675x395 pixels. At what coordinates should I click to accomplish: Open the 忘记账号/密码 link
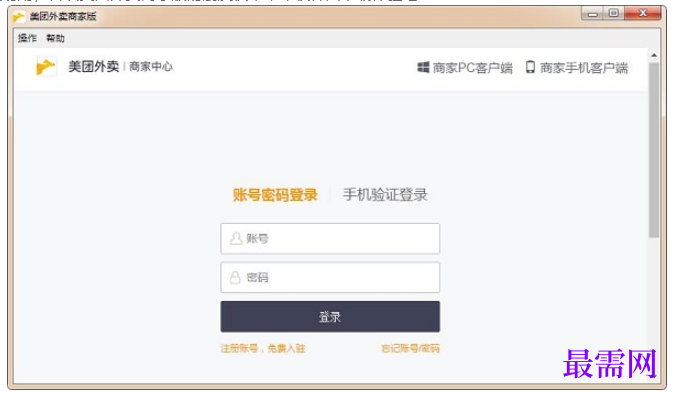(x=410, y=349)
